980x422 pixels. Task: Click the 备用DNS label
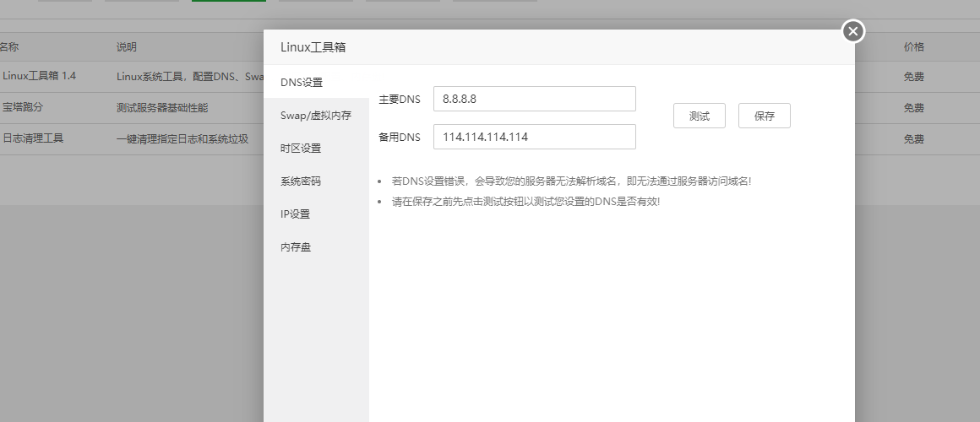pos(400,138)
